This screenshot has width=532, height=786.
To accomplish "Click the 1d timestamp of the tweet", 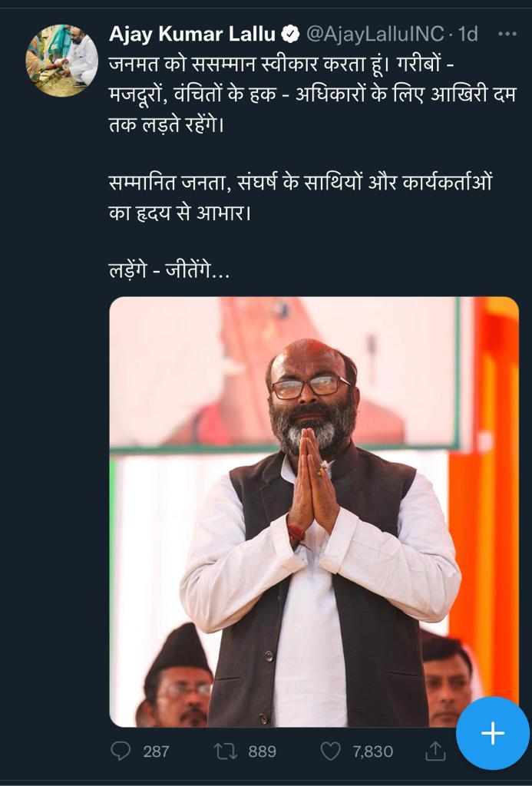I will (468, 34).
